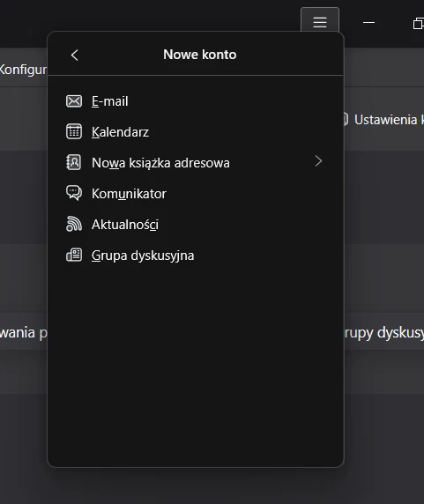Image resolution: width=424 pixels, height=504 pixels.
Task: Click the calendar icon next to Kalendarz
Action: tap(74, 131)
